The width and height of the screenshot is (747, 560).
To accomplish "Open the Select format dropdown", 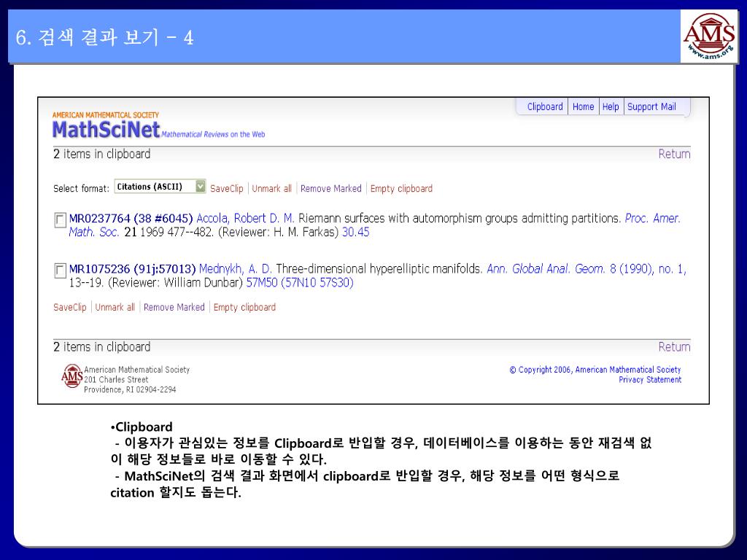I will (160, 187).
